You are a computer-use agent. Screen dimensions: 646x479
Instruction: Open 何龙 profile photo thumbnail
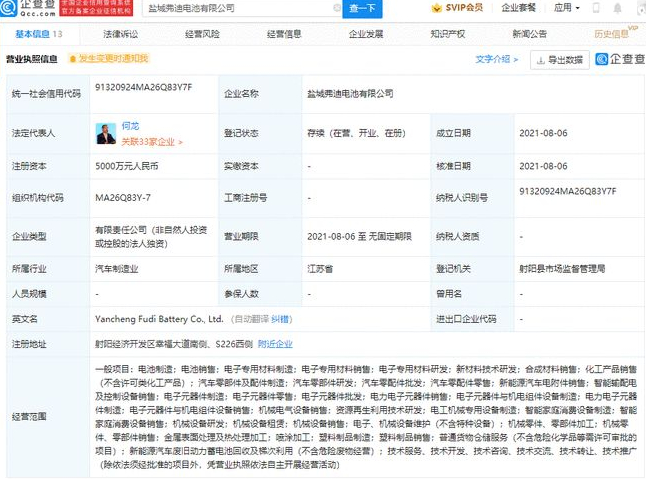click(106, 133)
